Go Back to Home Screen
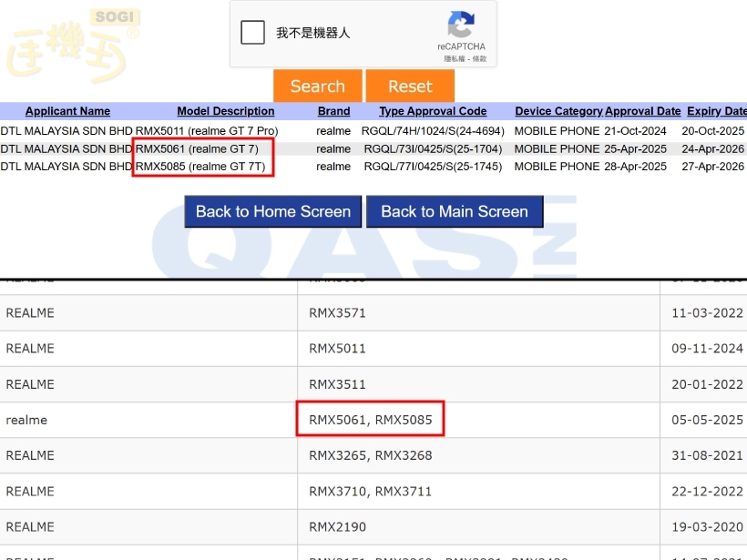The width and height of the screenshot is (747, 560). pyautogui.click(x=272, y=211)
